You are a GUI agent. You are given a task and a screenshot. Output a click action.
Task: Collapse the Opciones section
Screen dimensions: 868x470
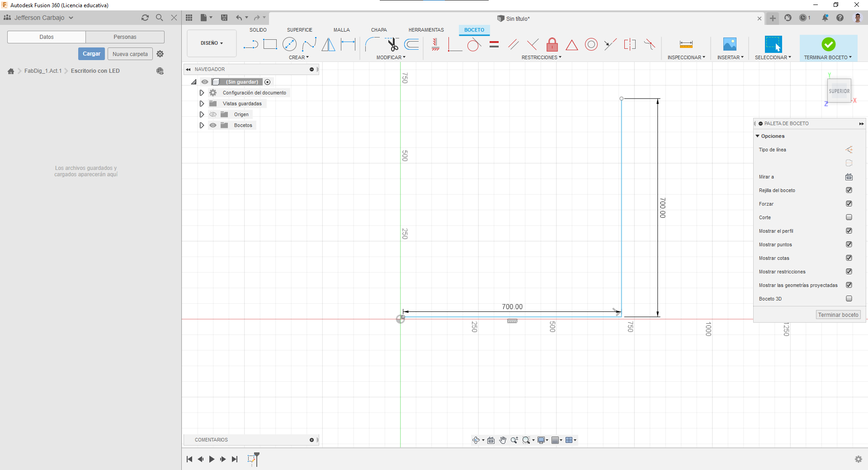(x=758, y=136)
